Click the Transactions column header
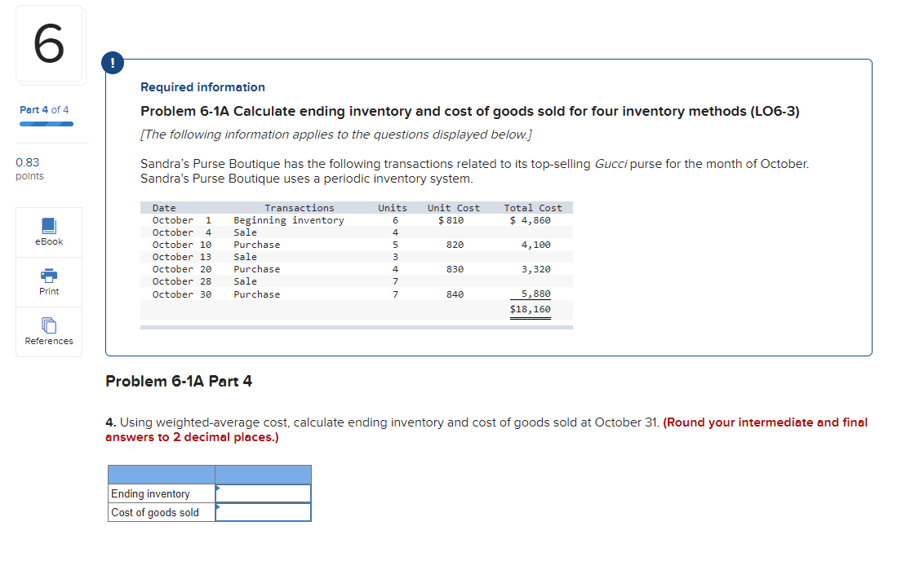Screen dimensions: 906x588 pos(300,208)
